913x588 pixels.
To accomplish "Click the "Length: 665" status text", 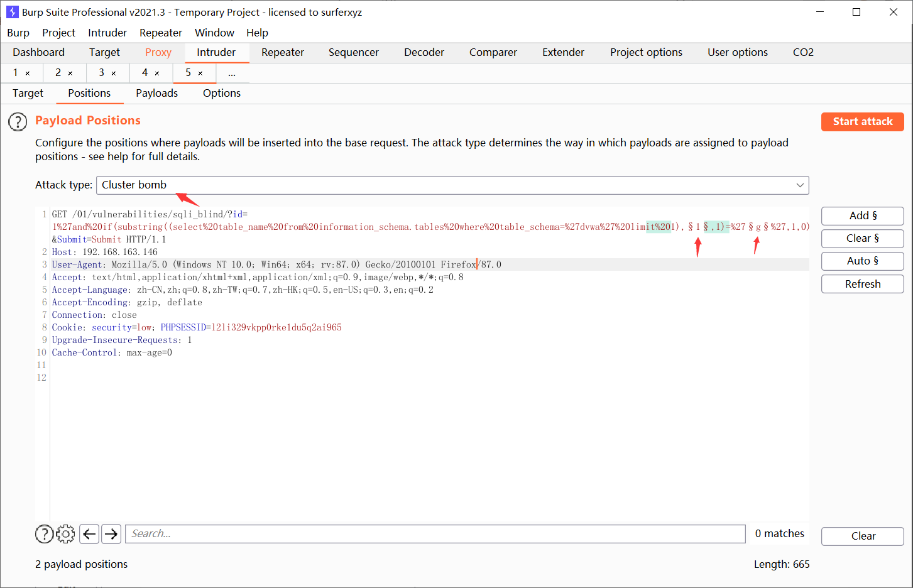I will (x=782, y=565).
